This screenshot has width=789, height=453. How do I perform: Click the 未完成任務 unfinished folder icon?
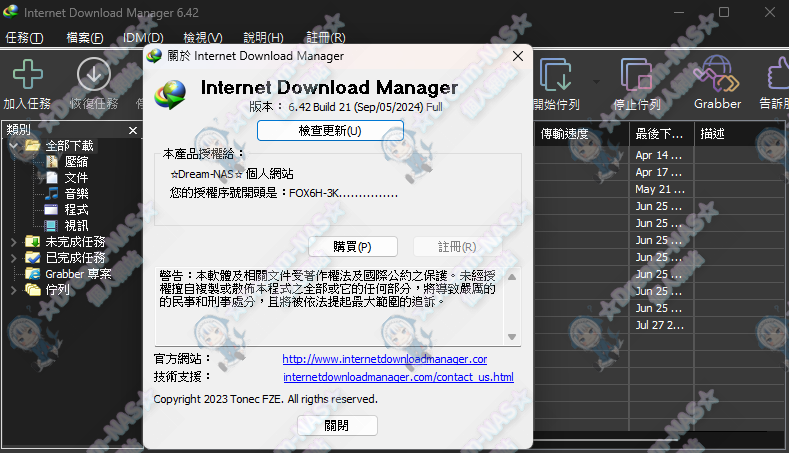(33, 242)
